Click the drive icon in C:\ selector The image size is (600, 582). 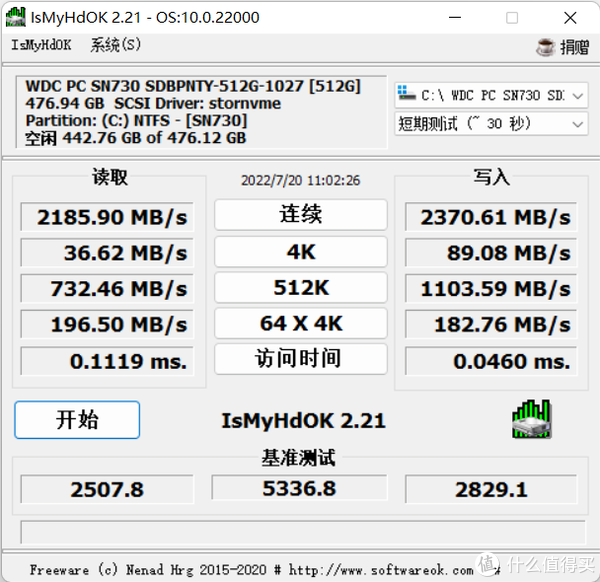tap(406, 93)
